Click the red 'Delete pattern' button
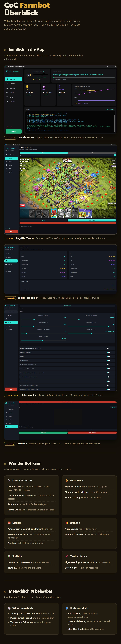This screenshot has width=121, height=644. [68, 223]
